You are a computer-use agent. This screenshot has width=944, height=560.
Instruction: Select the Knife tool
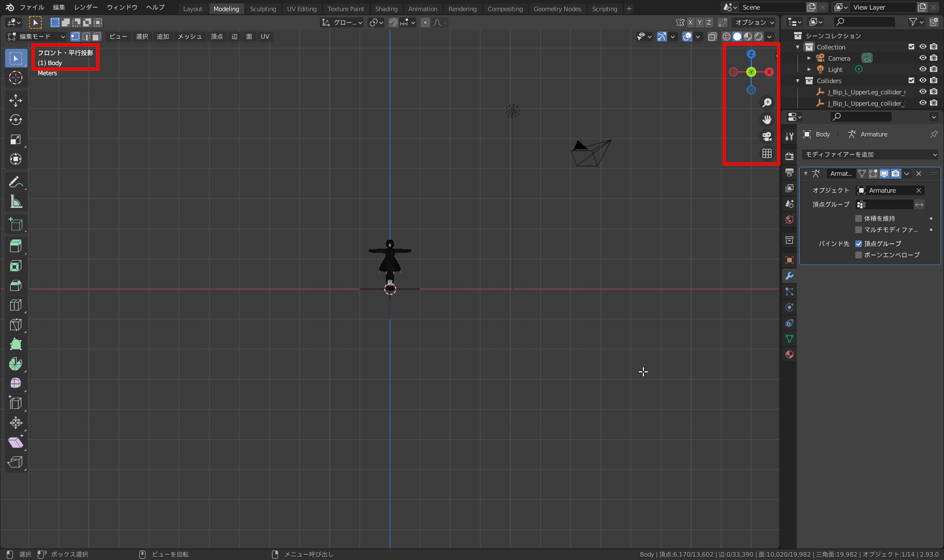[x=16, y=325]
